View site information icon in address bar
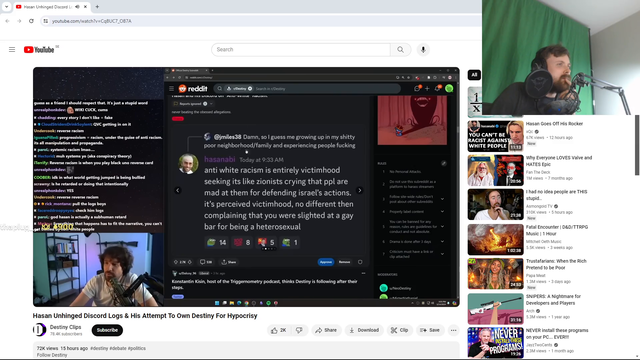The image size is (640, 360). (x=46, y=21)
